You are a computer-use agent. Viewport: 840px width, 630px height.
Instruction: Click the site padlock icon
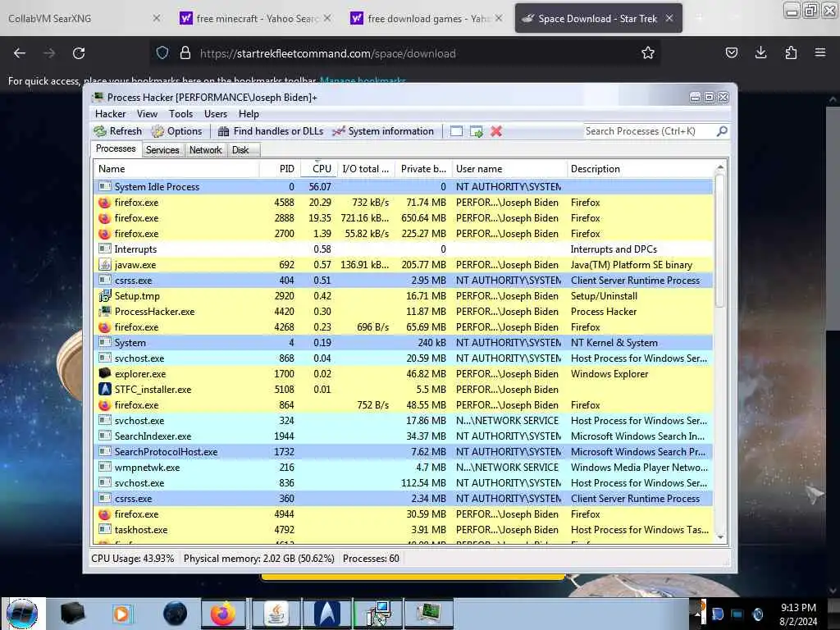tap(185, 53)
